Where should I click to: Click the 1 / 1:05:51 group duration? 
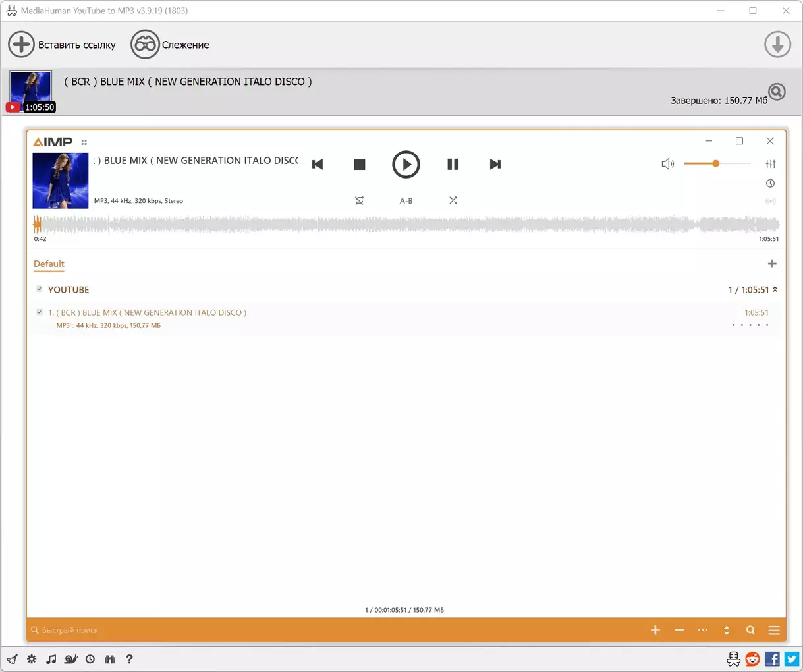click(x=748, y=290)
